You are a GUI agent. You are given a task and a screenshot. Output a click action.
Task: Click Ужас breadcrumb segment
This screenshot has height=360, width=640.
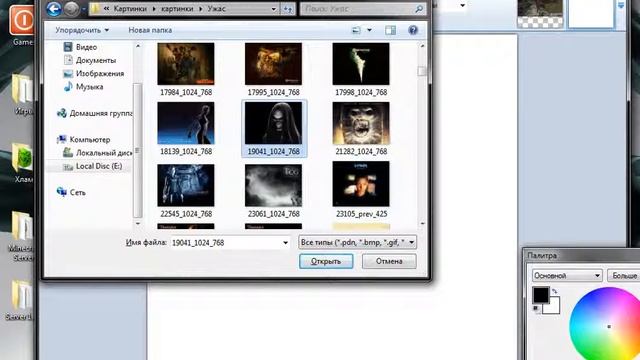(x=216, y=9)
